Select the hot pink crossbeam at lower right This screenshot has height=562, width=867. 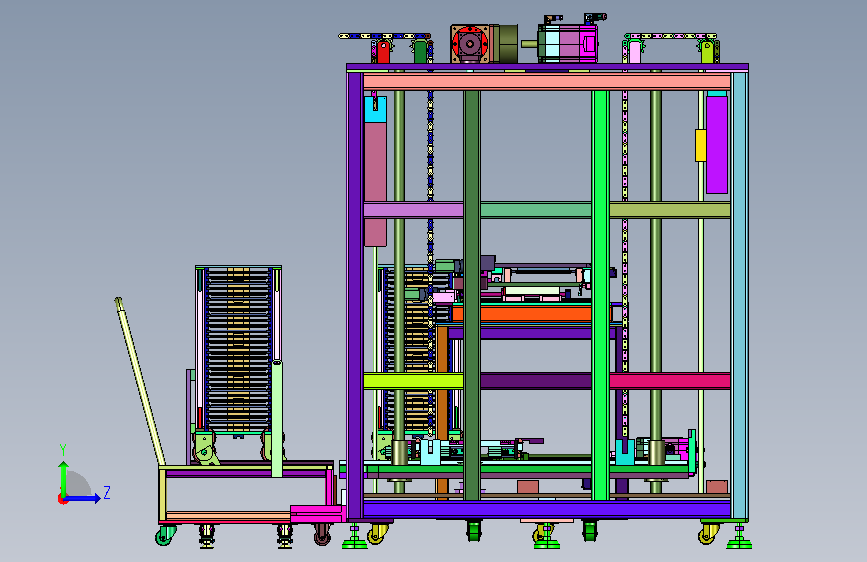(670, 381)
